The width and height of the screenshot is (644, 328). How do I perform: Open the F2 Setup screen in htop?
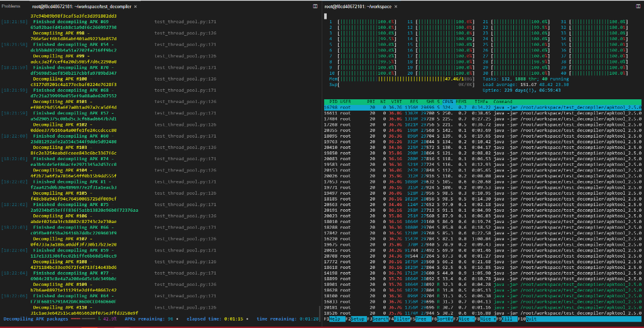(x=357, y=319)
